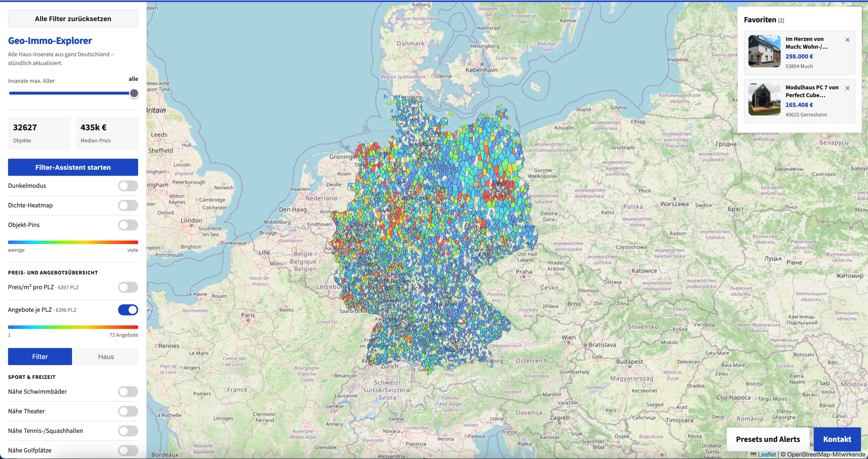
Task: Open Presets und Alerts
Action: (768, 439)
